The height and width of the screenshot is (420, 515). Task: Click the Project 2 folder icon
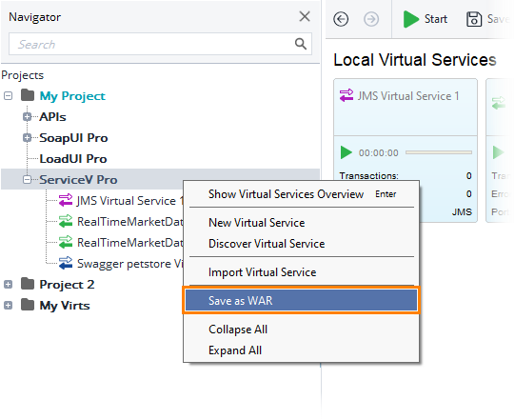[28, 284]
